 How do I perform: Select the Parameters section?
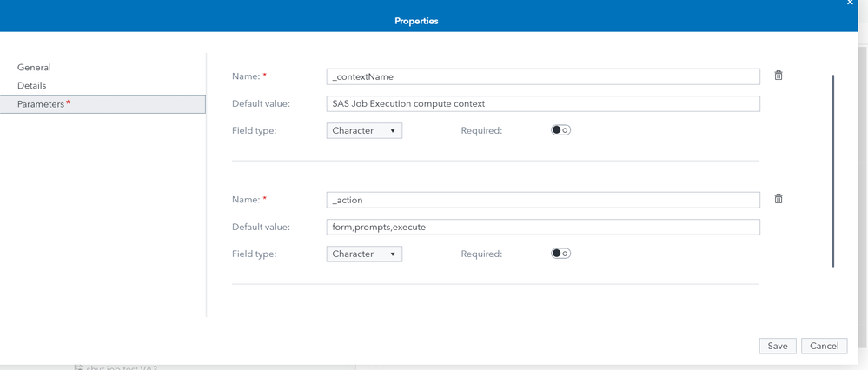point(41,104)
